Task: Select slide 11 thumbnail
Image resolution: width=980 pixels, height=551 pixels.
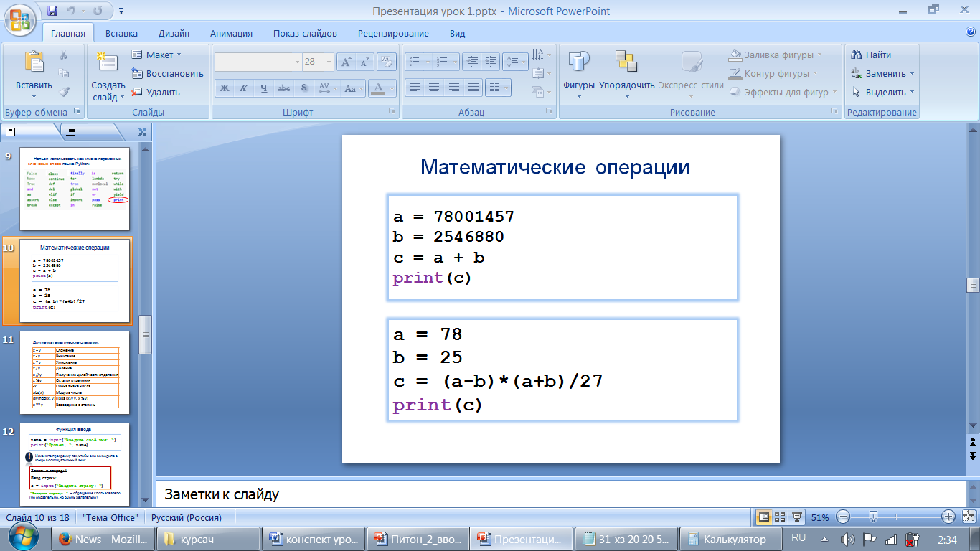Action: click(75, 372)
